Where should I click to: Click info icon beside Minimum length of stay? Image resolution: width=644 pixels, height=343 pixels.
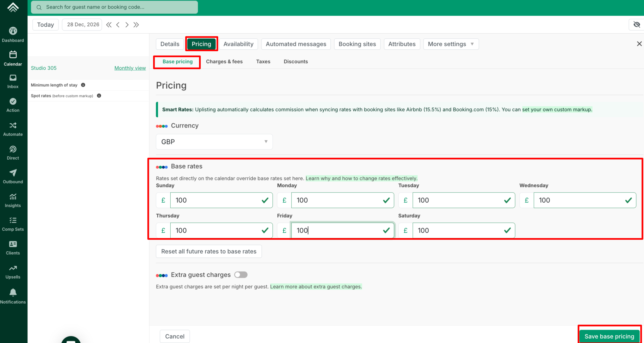click(83, 85)
